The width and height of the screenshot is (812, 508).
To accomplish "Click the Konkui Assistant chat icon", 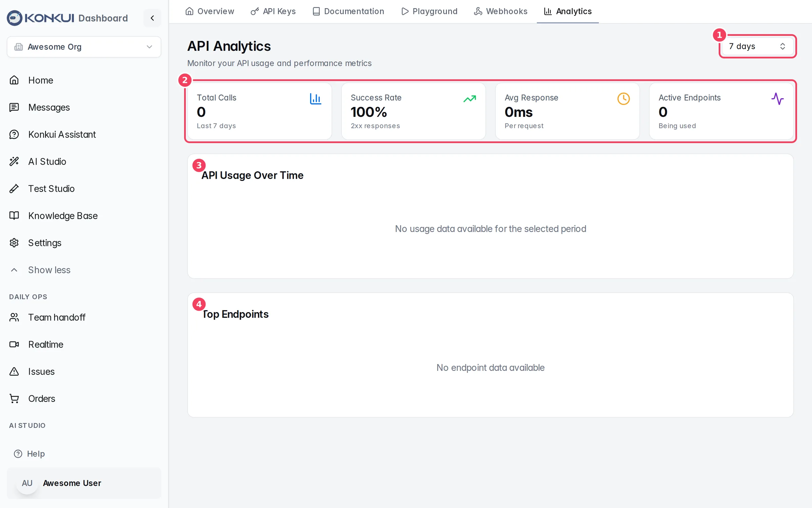I will pyautogui.click(x=14, y=134).
